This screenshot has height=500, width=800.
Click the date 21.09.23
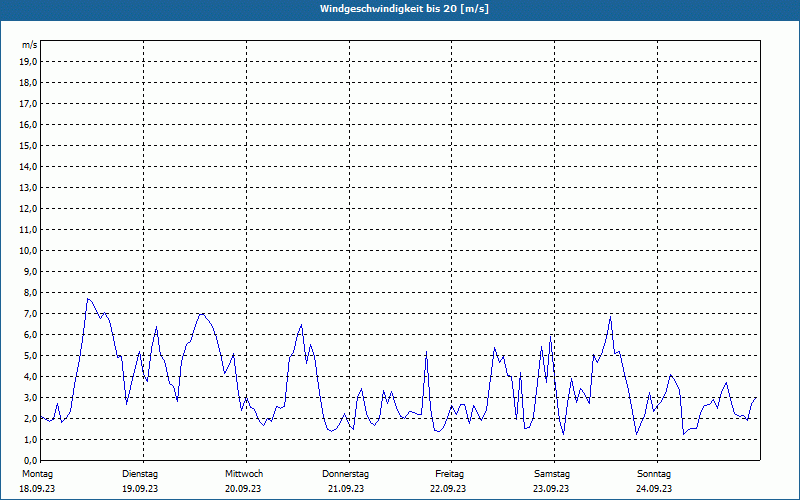tap(346, 489)
